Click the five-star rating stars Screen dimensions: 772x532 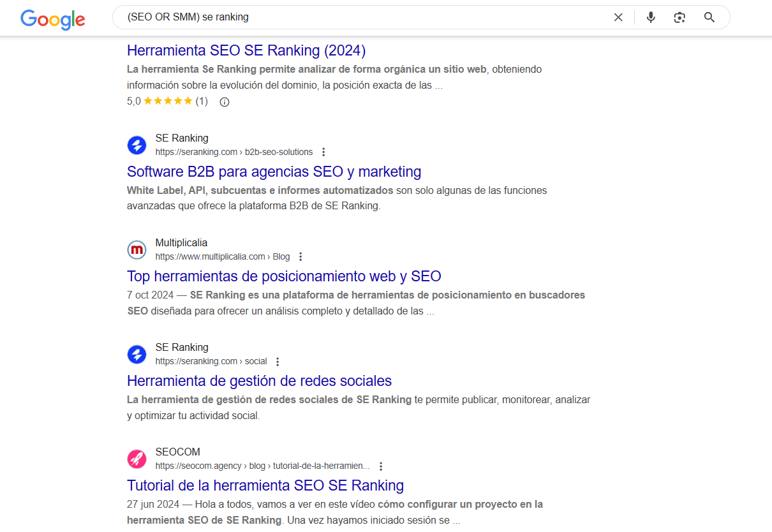click(x=168, y=101)
